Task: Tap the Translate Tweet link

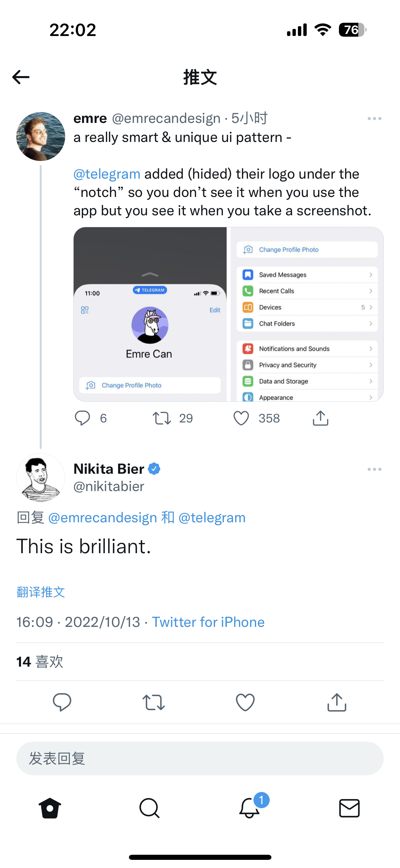Action: pyautogui.click(x=41, y=592)
